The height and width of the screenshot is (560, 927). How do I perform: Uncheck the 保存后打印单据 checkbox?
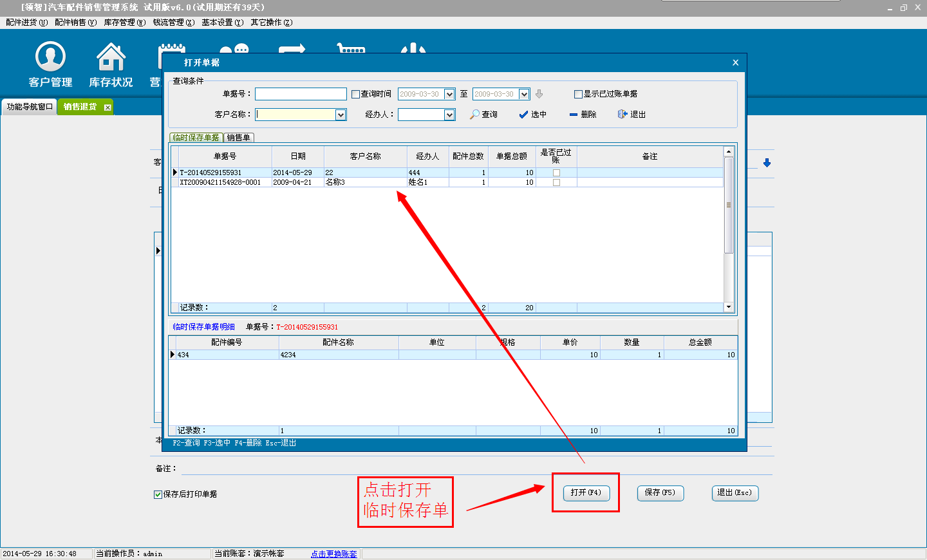coord(158,494)
